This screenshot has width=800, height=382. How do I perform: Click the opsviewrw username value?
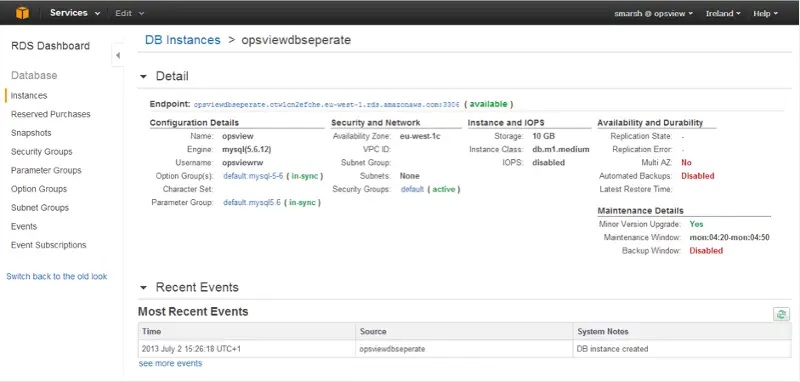242,163
